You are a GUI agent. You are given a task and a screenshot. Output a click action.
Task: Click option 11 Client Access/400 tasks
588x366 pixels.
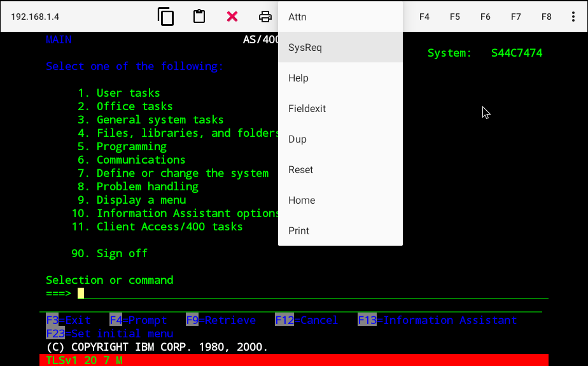[157, 227]
